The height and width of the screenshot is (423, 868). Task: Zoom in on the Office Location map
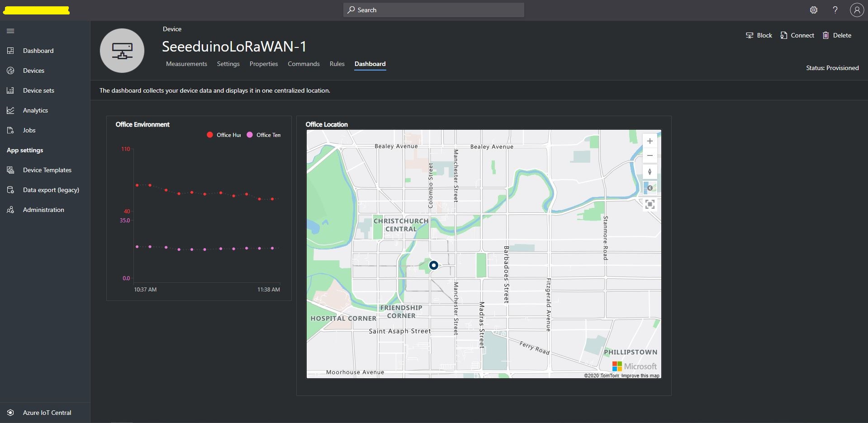point(650,141)
